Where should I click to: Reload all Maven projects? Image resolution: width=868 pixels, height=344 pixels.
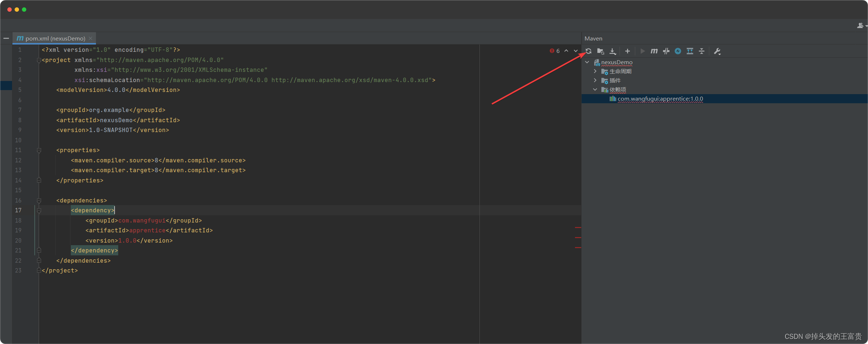pos(589,51)
